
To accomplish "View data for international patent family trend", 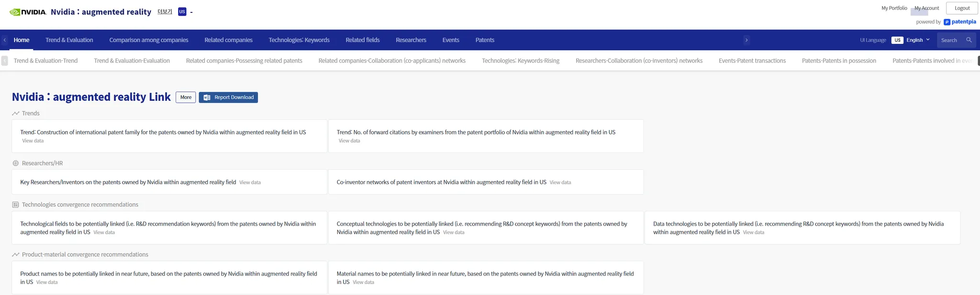I will (33, 141).
